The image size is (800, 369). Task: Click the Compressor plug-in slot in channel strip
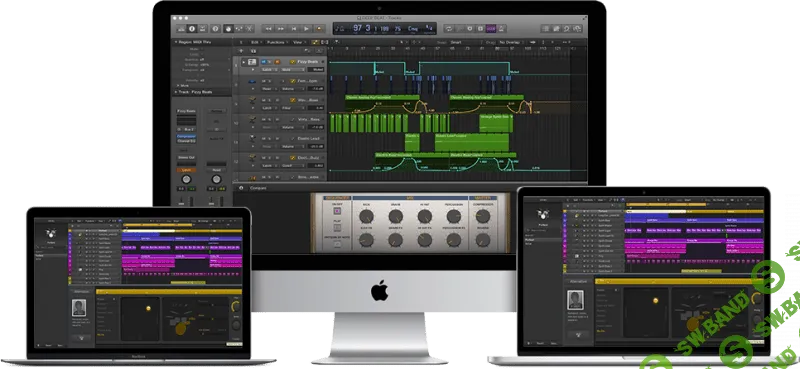click(x=186, y=136)
